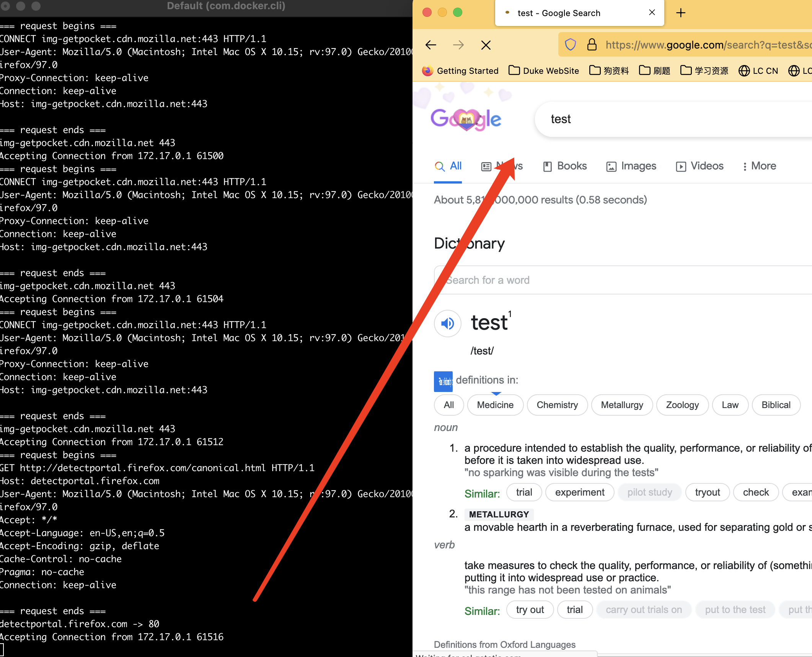This screenshot has width=812, height=657.
Task: Click the Google doodle logo
Action: (x=466, y=119)
